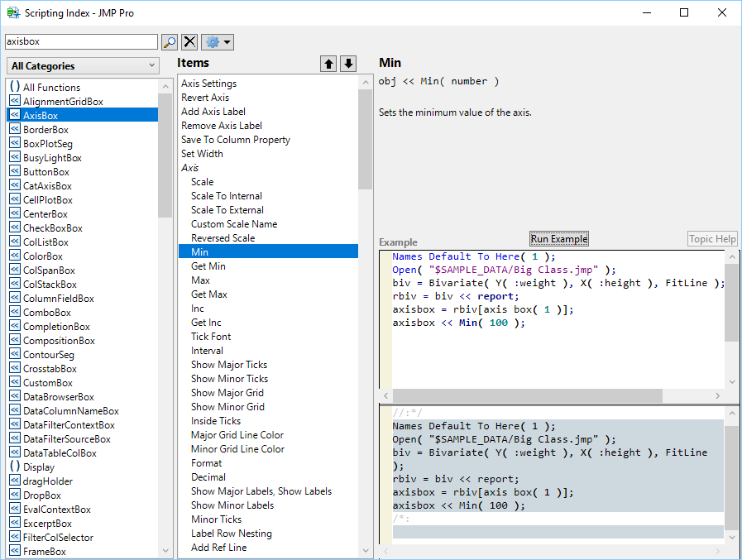Select the Tick Font item

pyautogui.click(x=211, y=337)
